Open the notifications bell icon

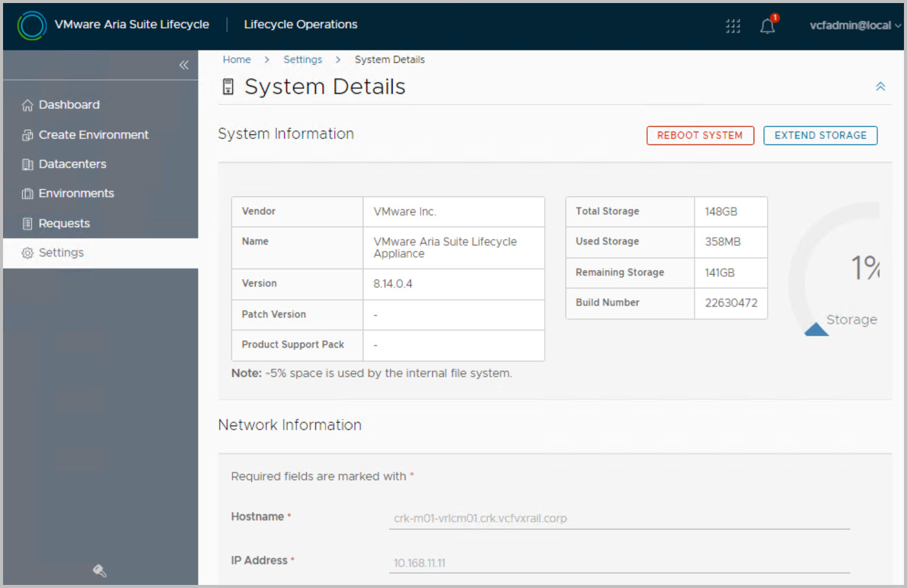coord(767,26)
